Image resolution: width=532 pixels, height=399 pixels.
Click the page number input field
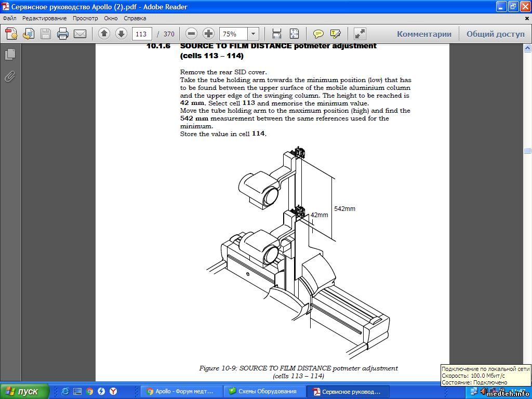(141, 34)
